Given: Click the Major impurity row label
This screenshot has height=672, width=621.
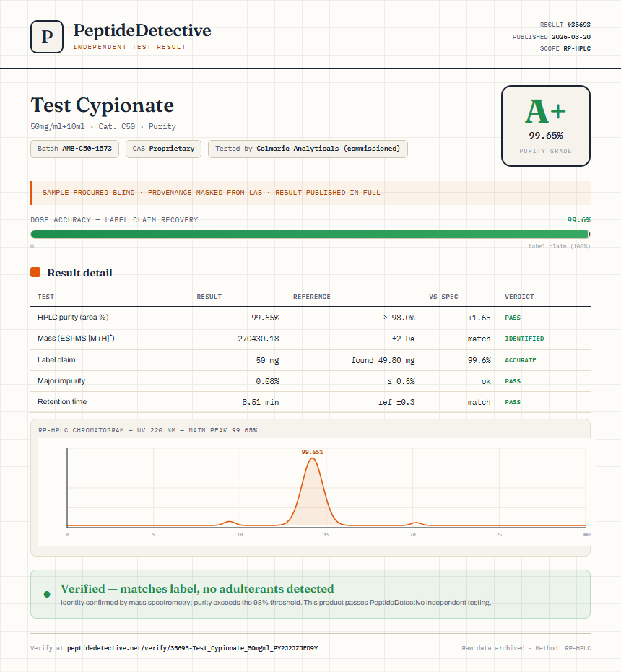Looking at the screenshot, I should [61, 380].
